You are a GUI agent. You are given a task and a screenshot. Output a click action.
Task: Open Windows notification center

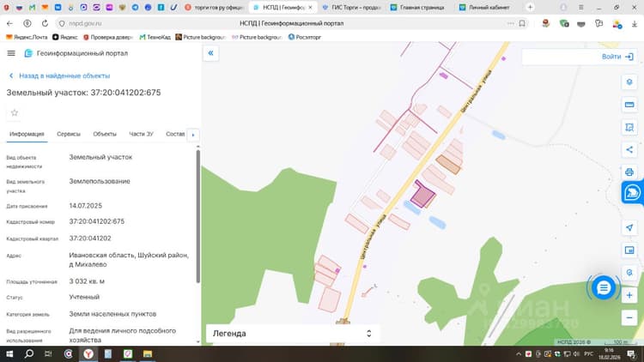[x=631, y=353]
